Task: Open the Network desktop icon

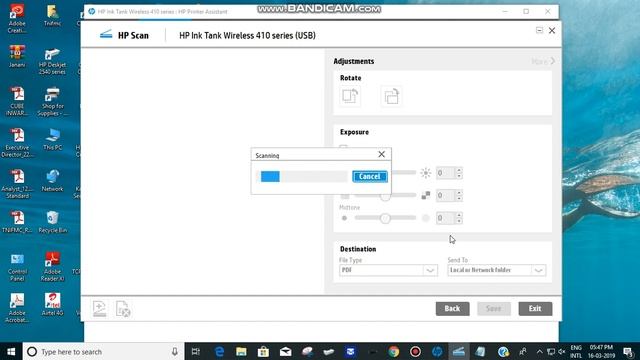Action: 52,180
